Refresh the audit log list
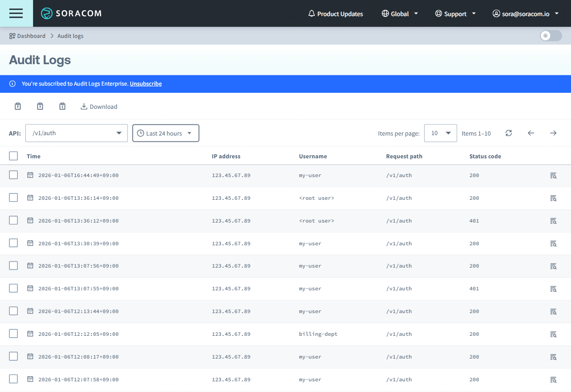Screen dimensions: 571x392 click(509, 133)
